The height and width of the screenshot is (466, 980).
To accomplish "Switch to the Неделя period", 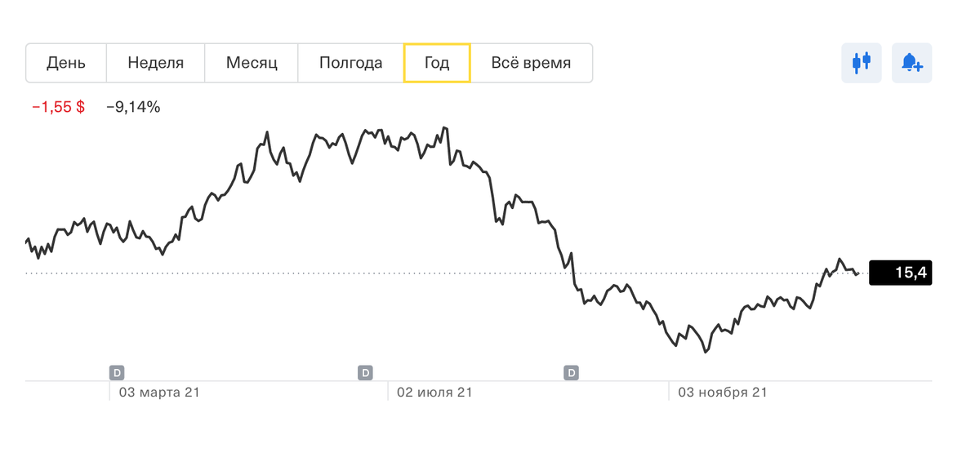I will point(156,63).
